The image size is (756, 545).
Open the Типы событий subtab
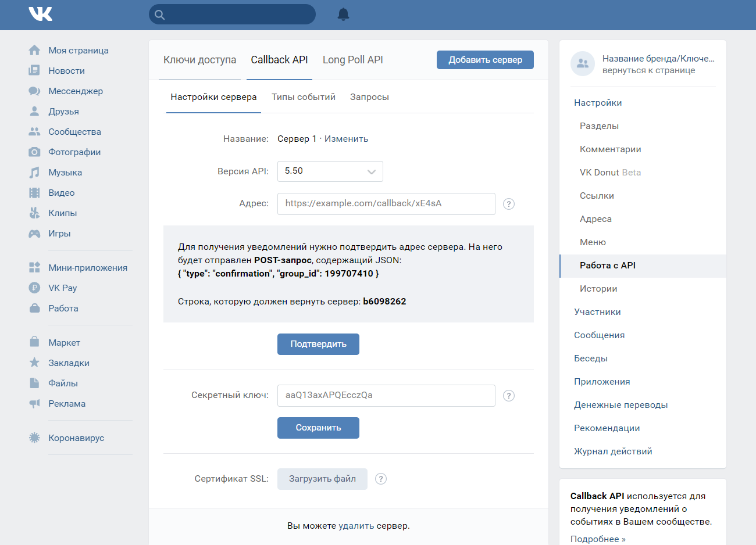click(x=304, y=97)
